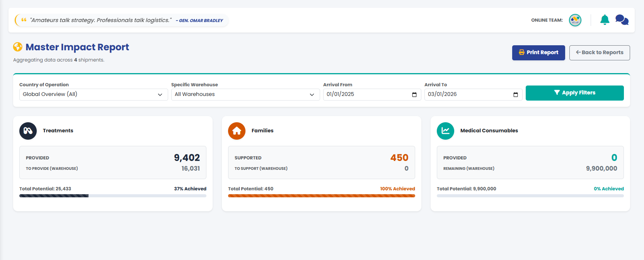This screenshot has height=260, width=644.
Task: Click the Treatments pills icon
Action: [28, 131]
